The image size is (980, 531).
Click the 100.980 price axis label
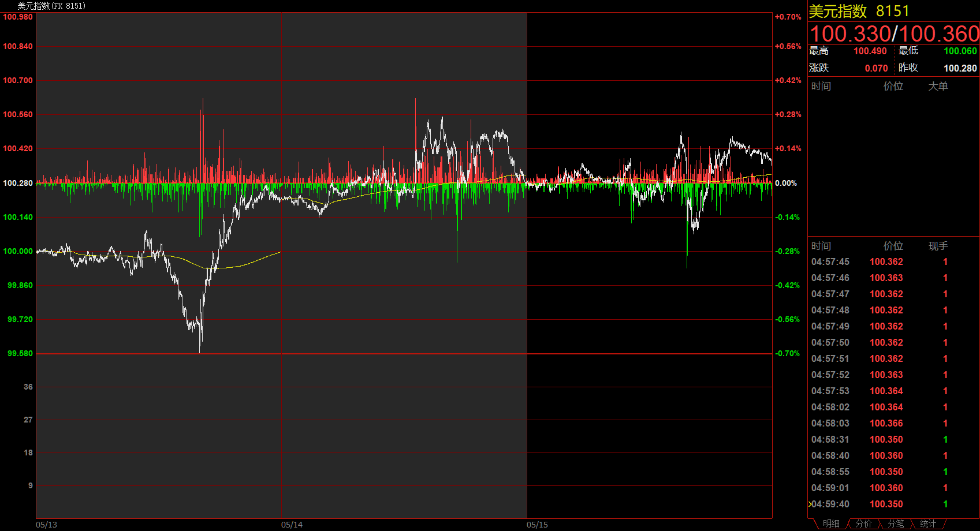[x=18, y=17]
